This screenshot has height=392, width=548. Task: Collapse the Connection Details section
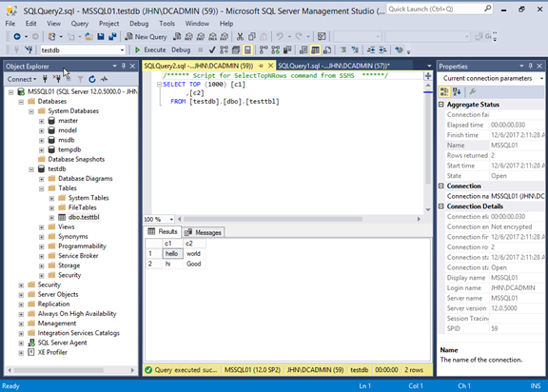coord(441,206)
